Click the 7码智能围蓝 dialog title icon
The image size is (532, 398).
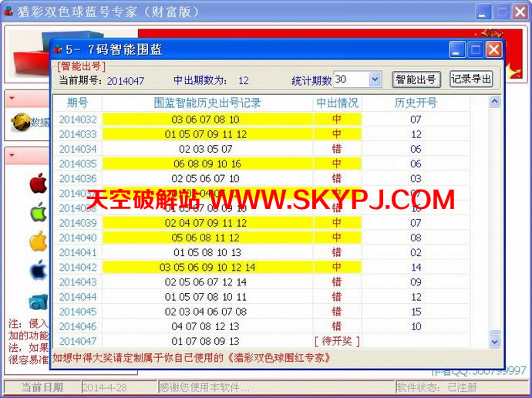[58, 50]
